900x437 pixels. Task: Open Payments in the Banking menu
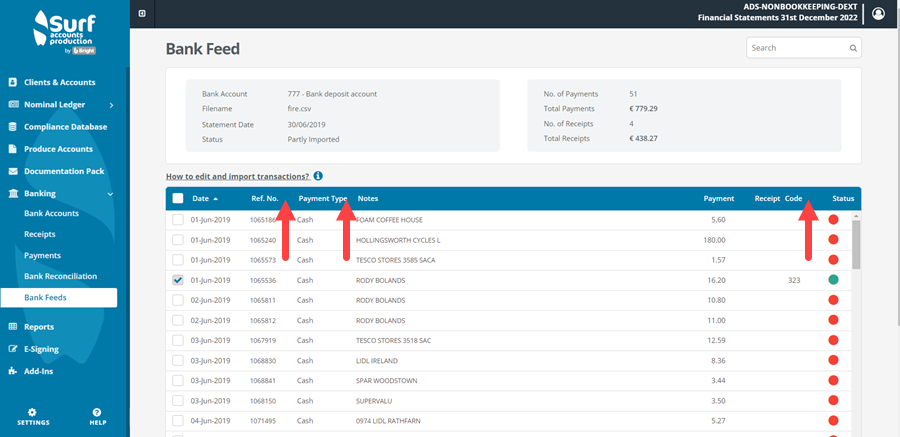tap(42, 256)
